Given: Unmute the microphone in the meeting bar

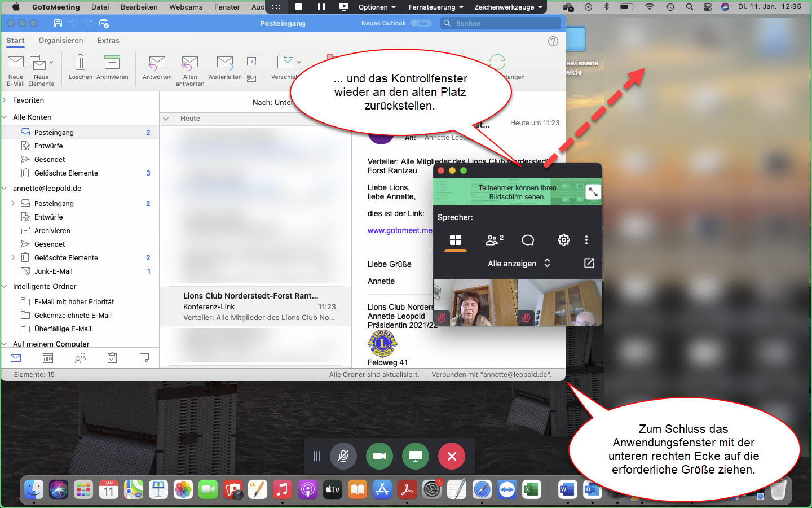Looking at the screenshot, I should (343, 456).
